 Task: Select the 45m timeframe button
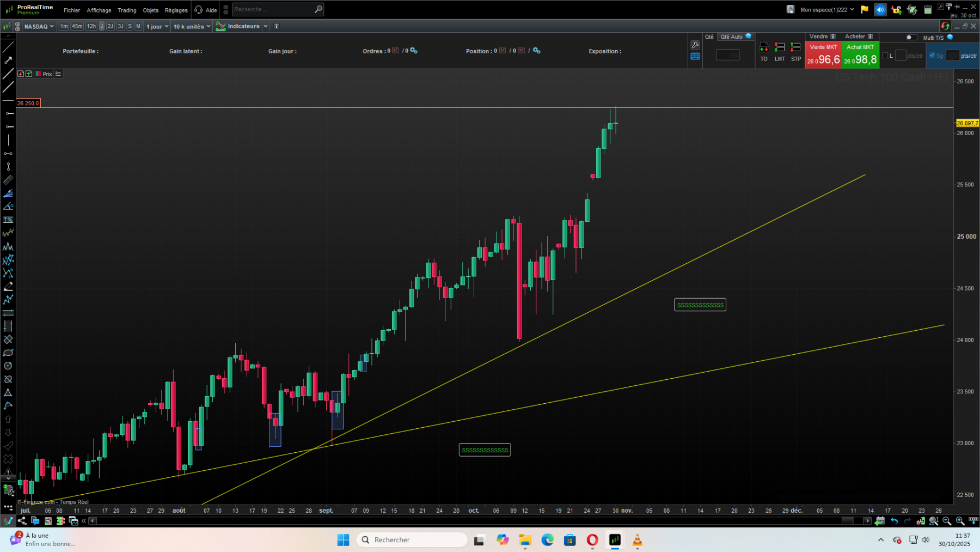(x=77, y=26)
